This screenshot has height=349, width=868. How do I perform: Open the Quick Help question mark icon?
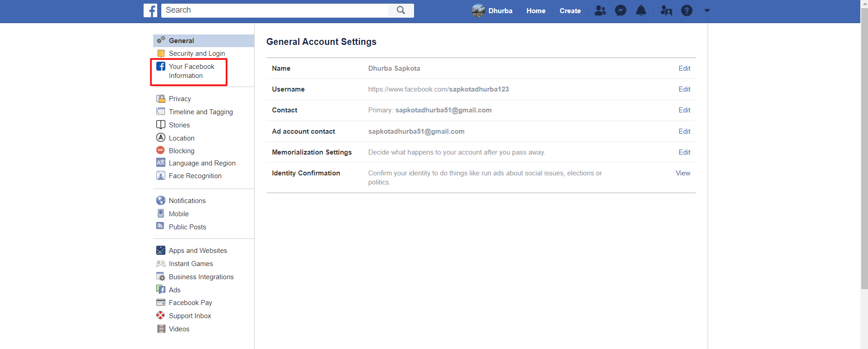pos(687,10)
